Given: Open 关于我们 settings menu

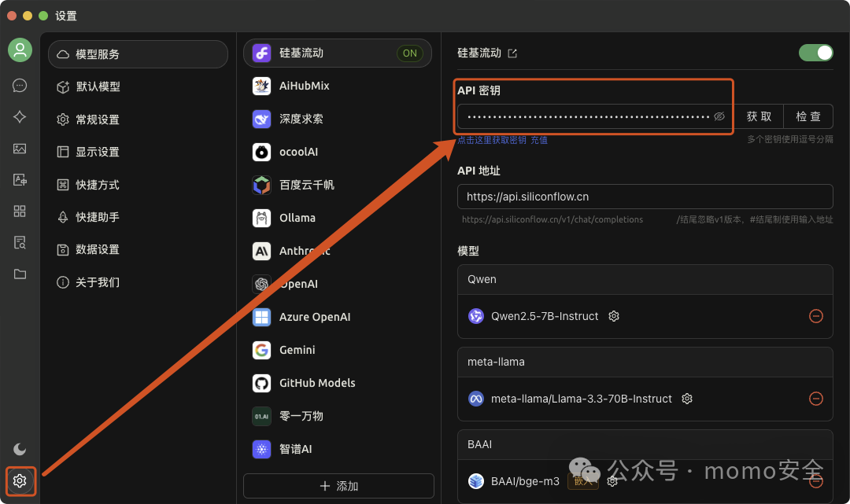Looking at the screenshot, I should click(x=138, y=282).
